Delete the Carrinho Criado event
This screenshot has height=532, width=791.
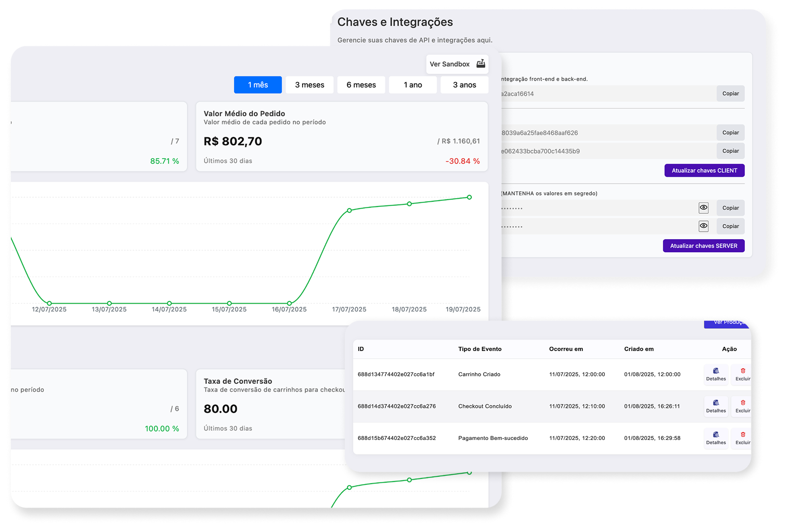coord(743,374)
